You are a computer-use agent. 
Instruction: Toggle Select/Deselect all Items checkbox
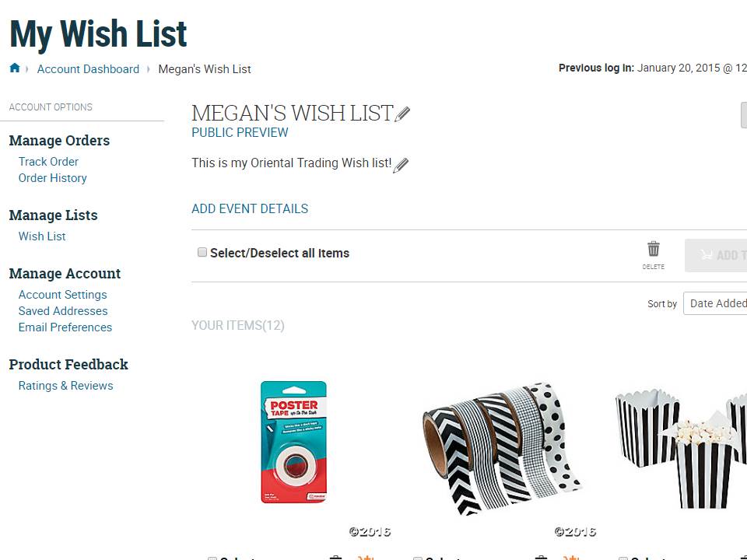[x=202, y=253]
